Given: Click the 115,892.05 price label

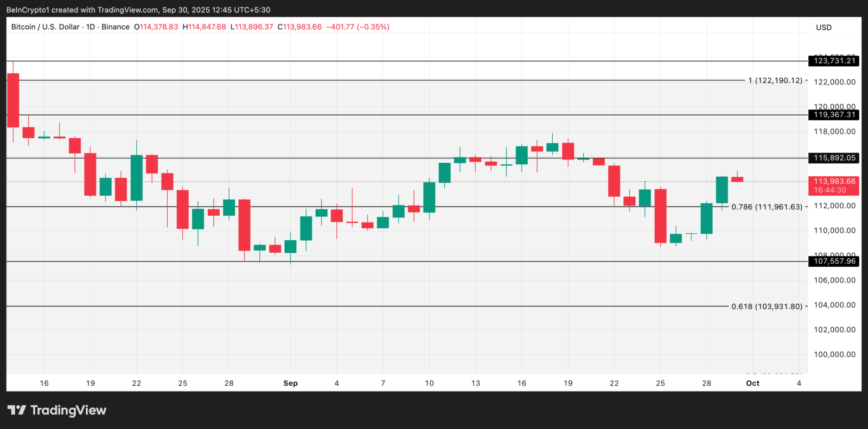Looking at the screenshot, I should coord(834,158).
